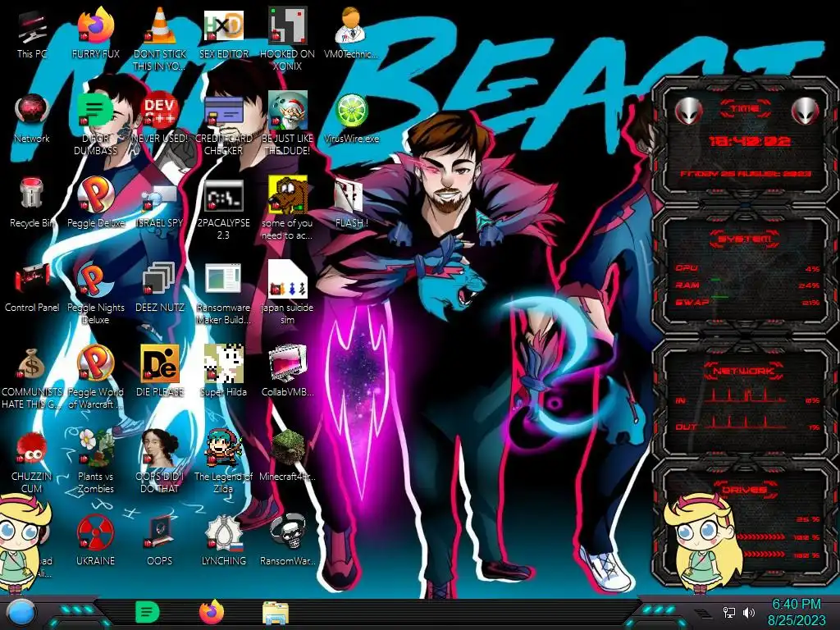This screenshot has width=840, height=630.
Task: Open the taskbar clock showing 6:40 PM
Action: pos(796,612)
